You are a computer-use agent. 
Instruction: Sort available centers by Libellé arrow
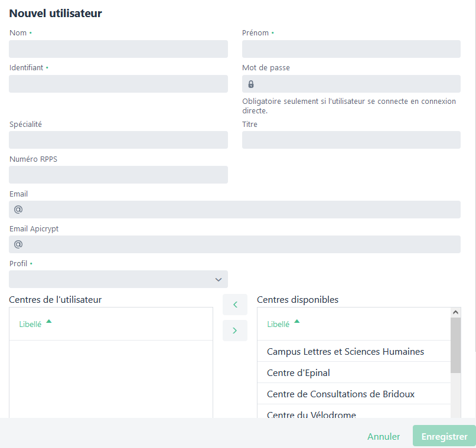tap(297, 322)
